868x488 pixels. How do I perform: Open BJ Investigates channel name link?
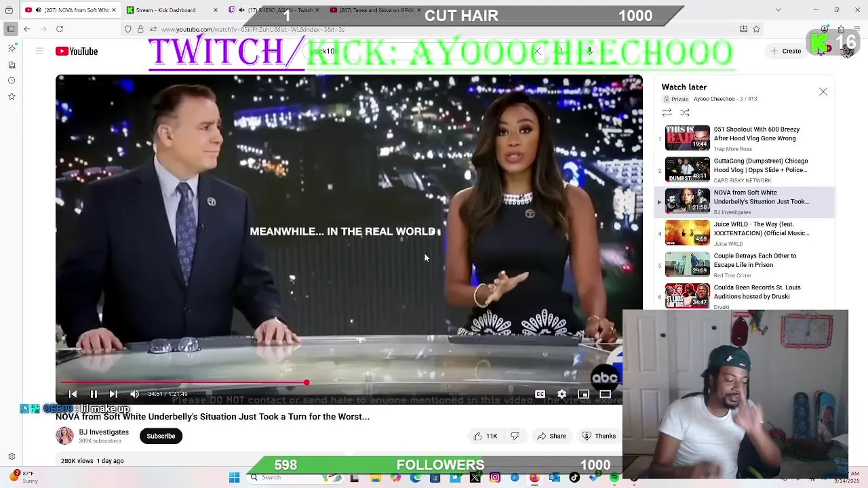(x=104, y=432)
